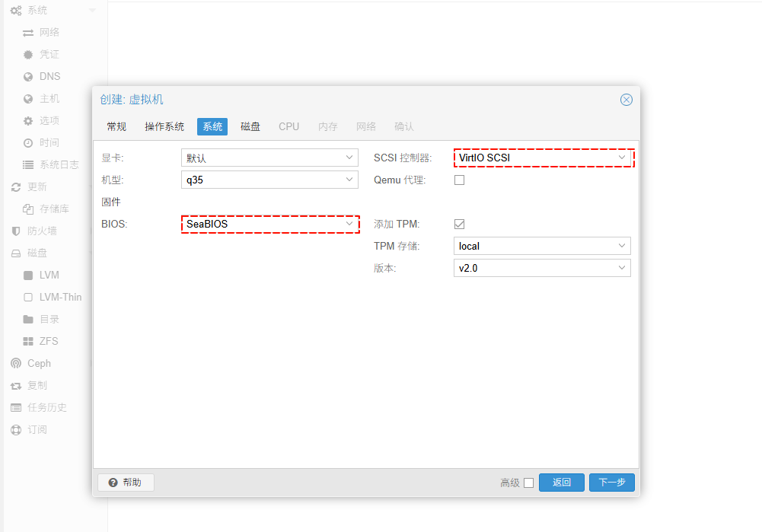
Task: Open the Ceph icon in sidebar
Action: [16, 364]
